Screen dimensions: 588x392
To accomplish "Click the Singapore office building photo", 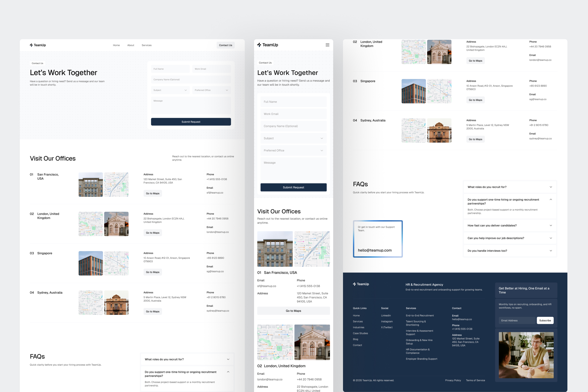I will pos(90,263).
